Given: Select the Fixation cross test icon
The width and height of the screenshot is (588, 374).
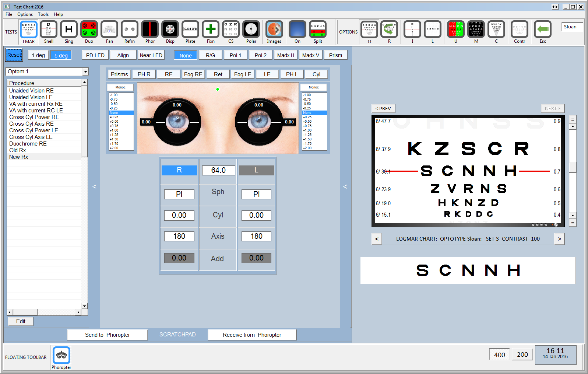Looking at the screenshot, I should 211,29.
